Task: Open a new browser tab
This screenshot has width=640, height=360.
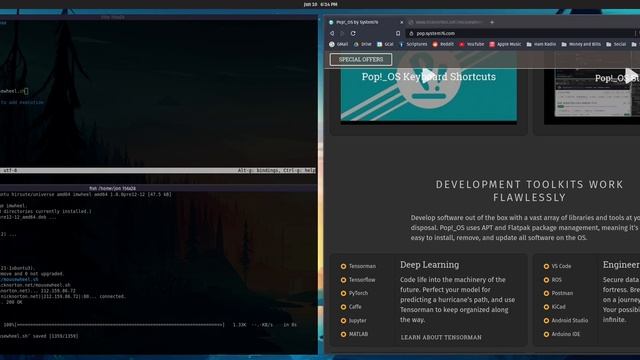Action: pyautogui.click(x=492, y=22)
